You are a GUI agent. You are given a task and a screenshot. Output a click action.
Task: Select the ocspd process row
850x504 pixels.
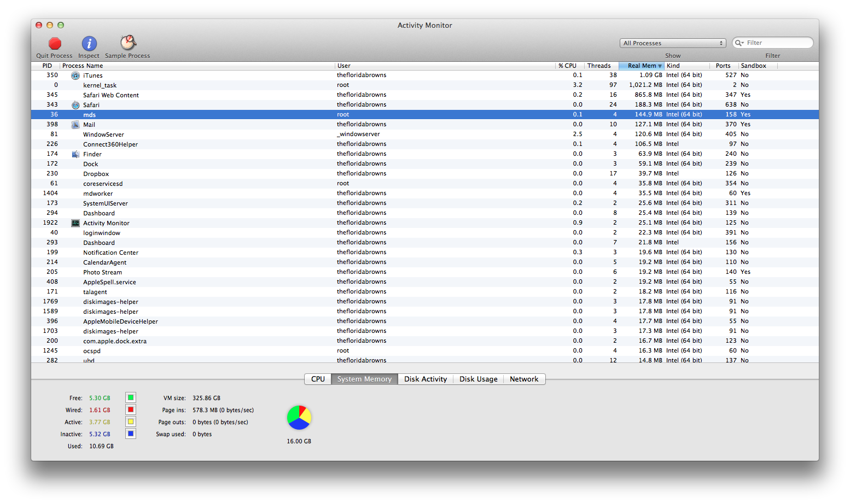pos(425,351)
